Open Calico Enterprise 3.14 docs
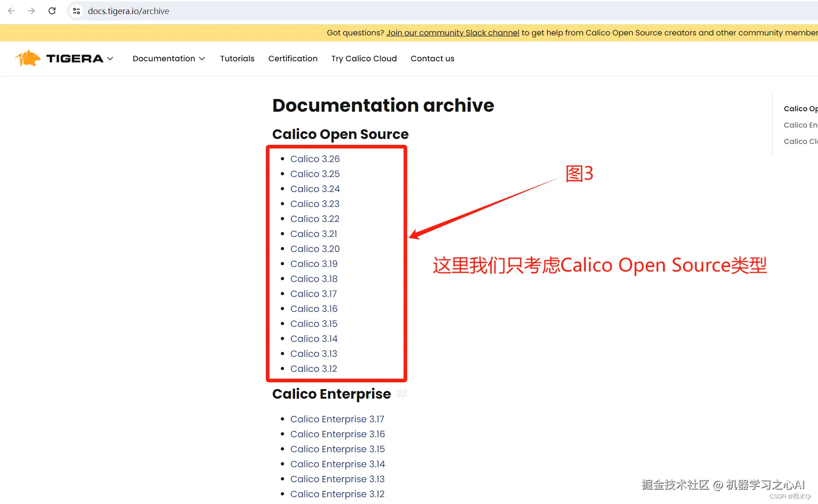Image resolution: width=818 pixels, height=504 pixels. (x=338, y=464)
